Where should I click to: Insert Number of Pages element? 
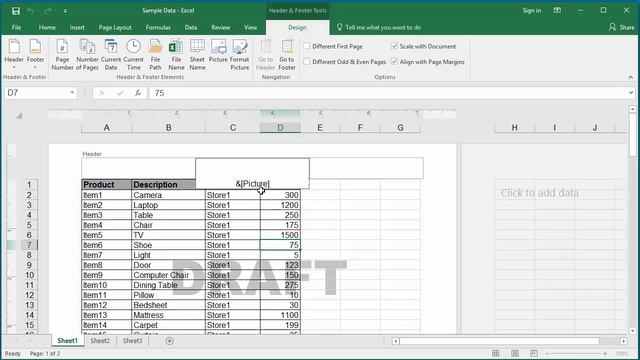[87, 54]
